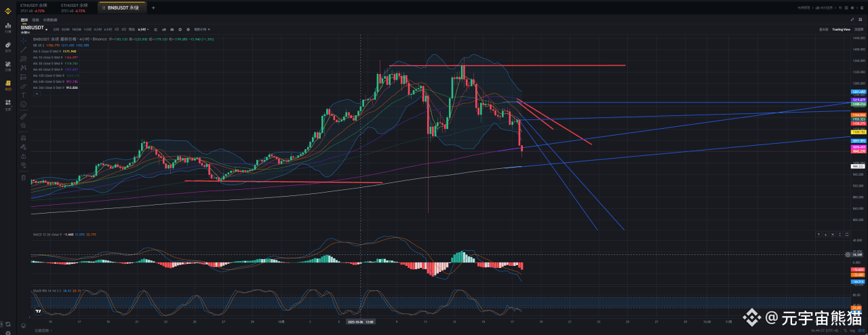
Task: Switch to 基本版 basic chart view
Action: pos(823,29)
